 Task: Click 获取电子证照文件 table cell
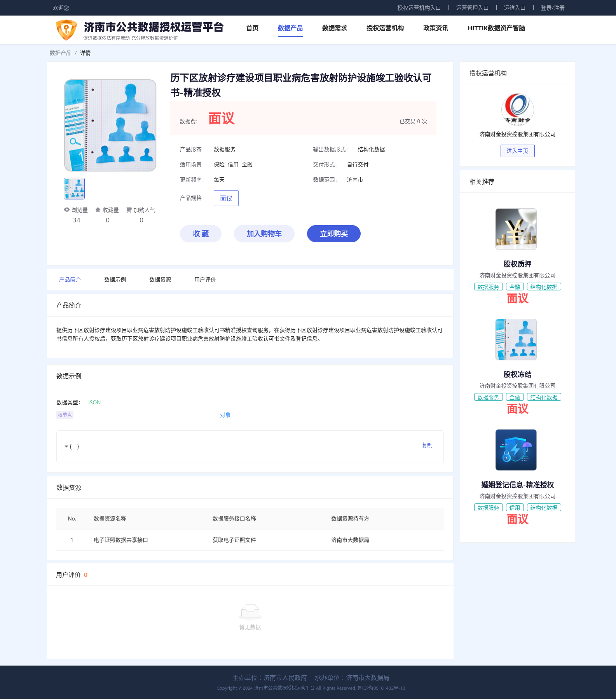point(234,540)
